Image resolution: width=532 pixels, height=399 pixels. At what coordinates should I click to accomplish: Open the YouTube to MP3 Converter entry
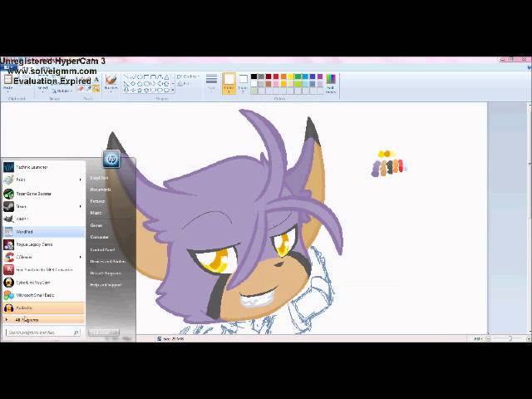[x=43, y=269]
